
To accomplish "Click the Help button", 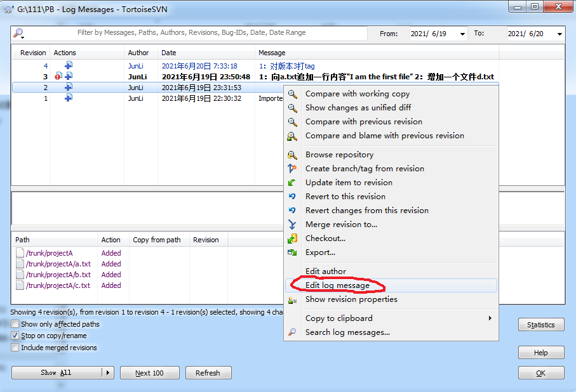I will [540, 353].
